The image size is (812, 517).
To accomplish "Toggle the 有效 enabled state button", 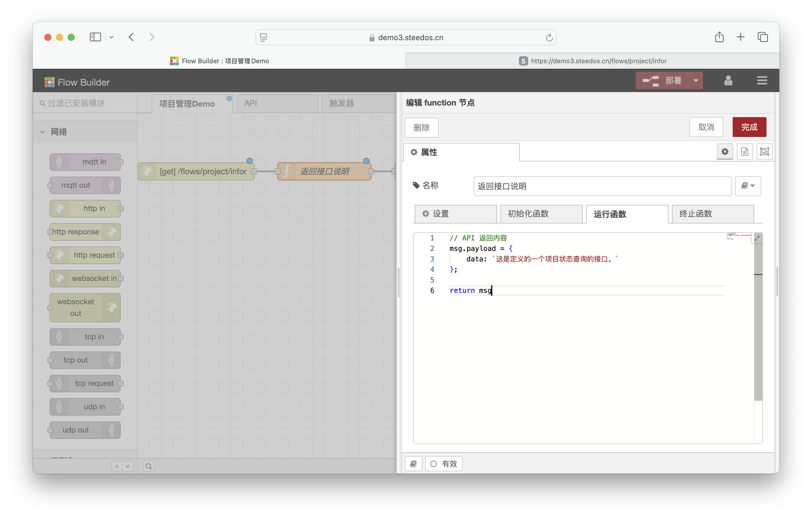I will pos(443,464).
